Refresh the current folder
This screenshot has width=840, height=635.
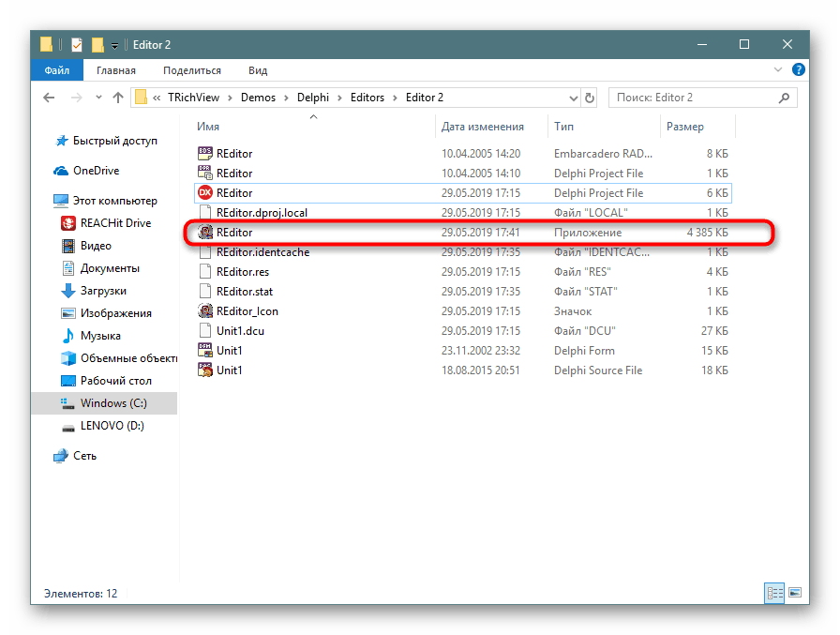click(x=590, y=98)
